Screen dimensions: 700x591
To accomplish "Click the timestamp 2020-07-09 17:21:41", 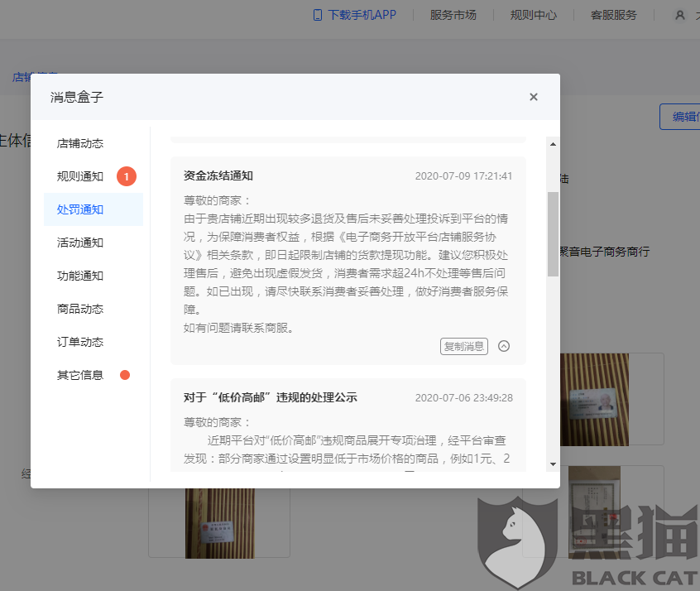I will pyautogui.click(x=463, y=176).
